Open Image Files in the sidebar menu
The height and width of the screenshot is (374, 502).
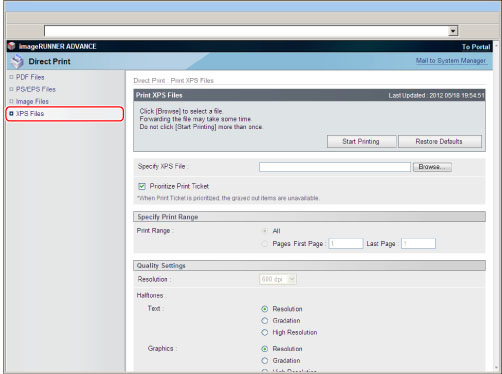(32, 101)
